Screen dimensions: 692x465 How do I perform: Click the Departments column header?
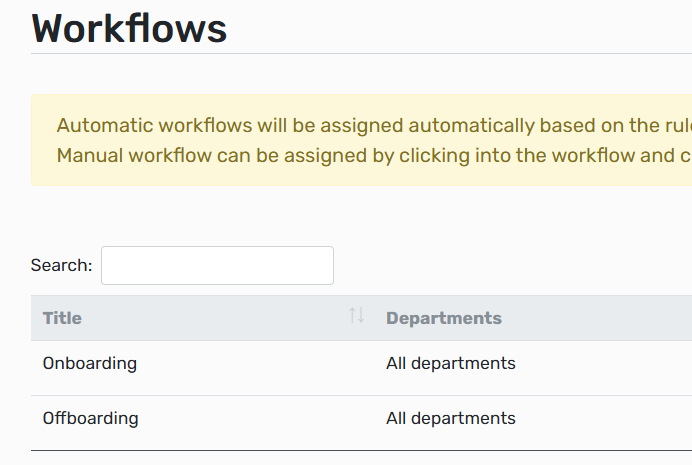click(x=444, y=318)
